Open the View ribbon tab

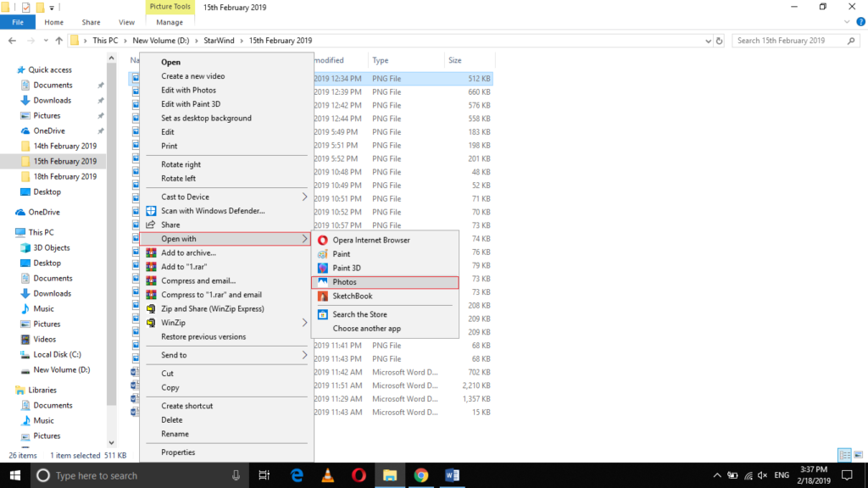(x=126, y=22)
